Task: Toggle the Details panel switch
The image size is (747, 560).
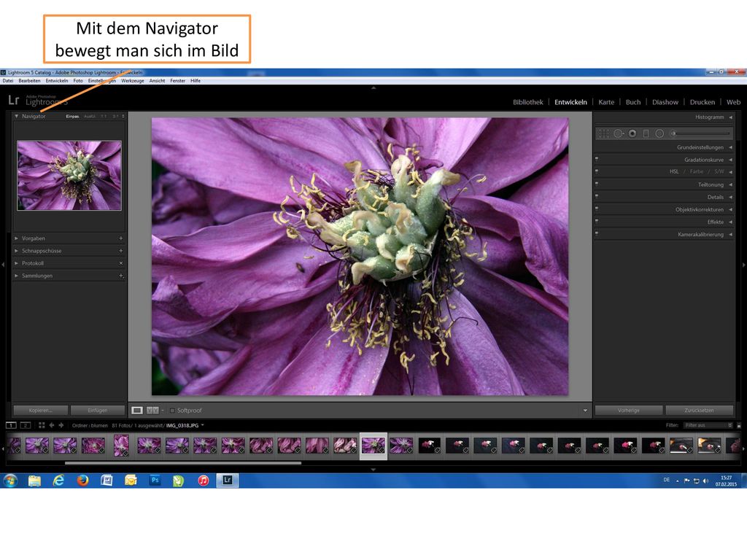Action: pyautogui.click(x=597, y=195)
